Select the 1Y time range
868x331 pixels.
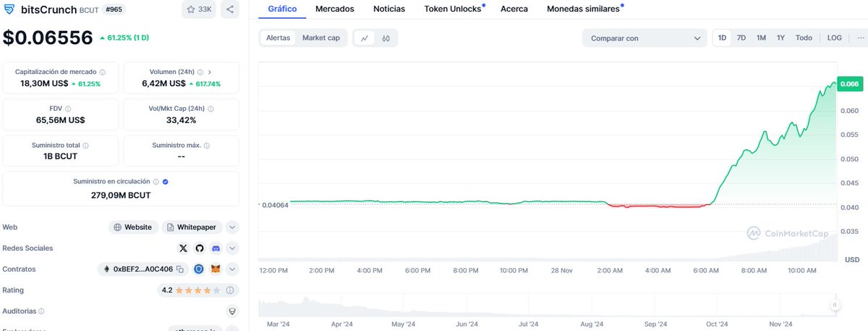click(780, 38)
